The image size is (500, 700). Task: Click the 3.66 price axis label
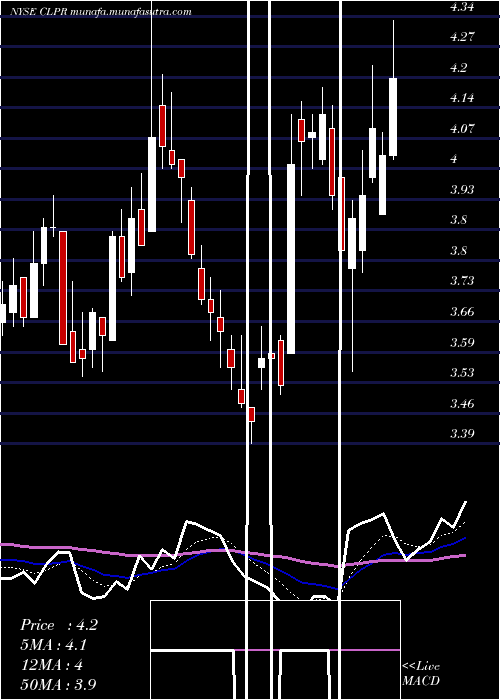(463, 312)
